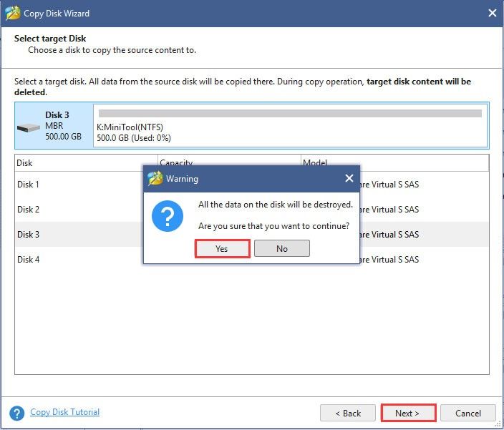Viewport: 504px width, 430px height.
Task: Click the Warning dialog MiniTool icon
Action: [155, 178]
